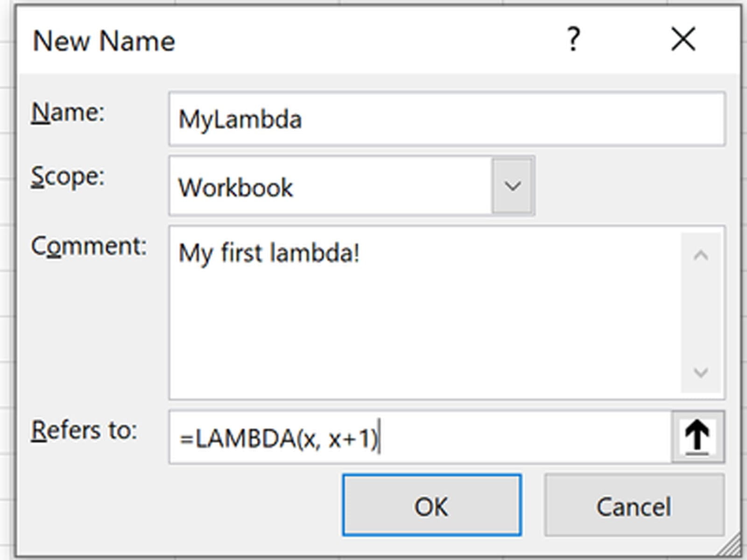The width and height of the screenshot is (747, 560).
Task: Open the Scope dropdown arrow
Action: (513, 186)
